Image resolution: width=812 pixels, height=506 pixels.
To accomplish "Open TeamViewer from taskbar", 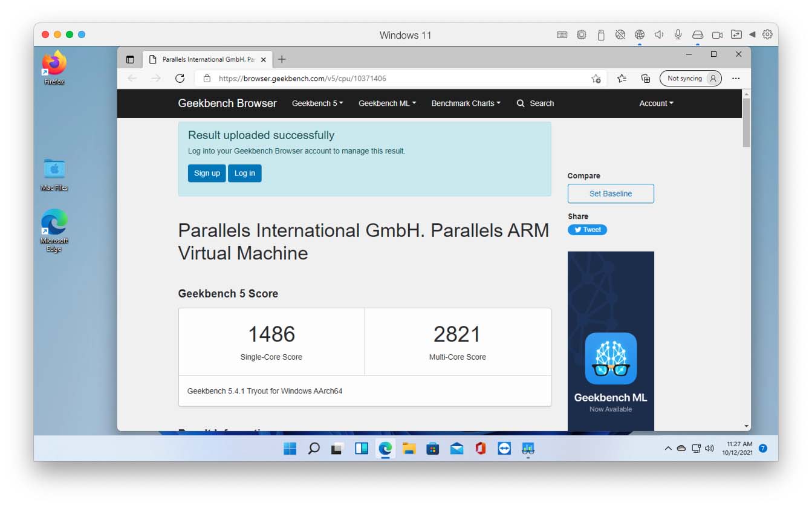I will [504, 449].
